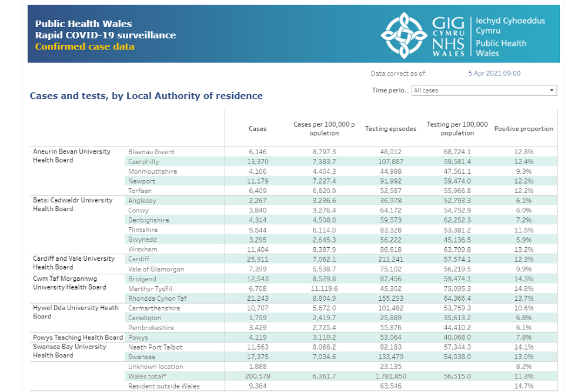Click the Carmarthenshire row name
The image size is (588, 392).
pyautogui.click(x=154, y=308)
